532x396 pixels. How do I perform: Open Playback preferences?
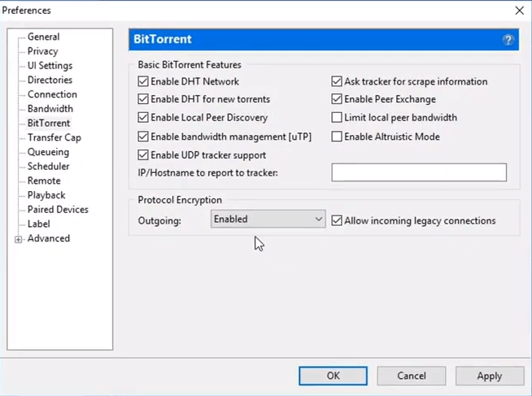(46, 195)
